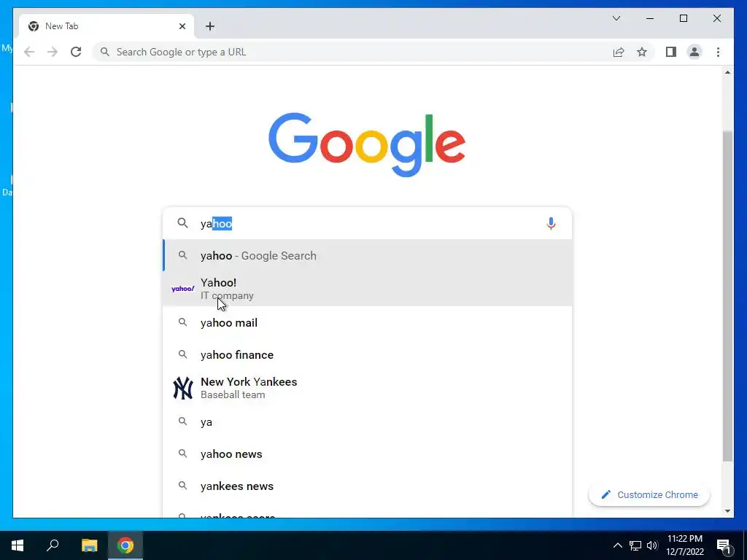747x560 pixels.
Task: Pick New York Yankees Baseball team suggestion
Action: pos(368,388)
